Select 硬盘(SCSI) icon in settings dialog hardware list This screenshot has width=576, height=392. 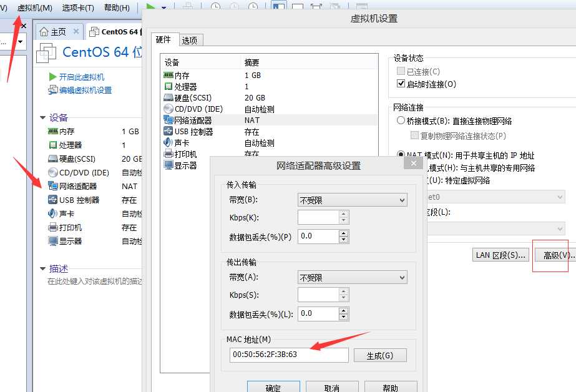click(x=168, y=98)
